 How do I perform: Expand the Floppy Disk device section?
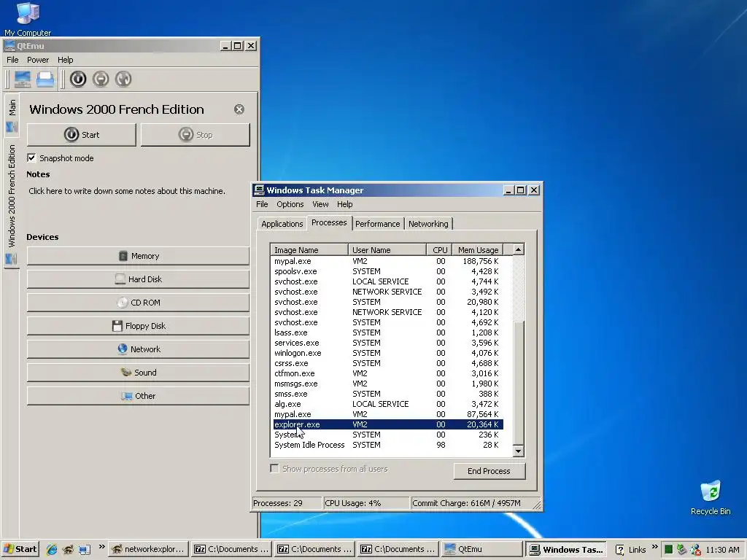tap(138, 326)
